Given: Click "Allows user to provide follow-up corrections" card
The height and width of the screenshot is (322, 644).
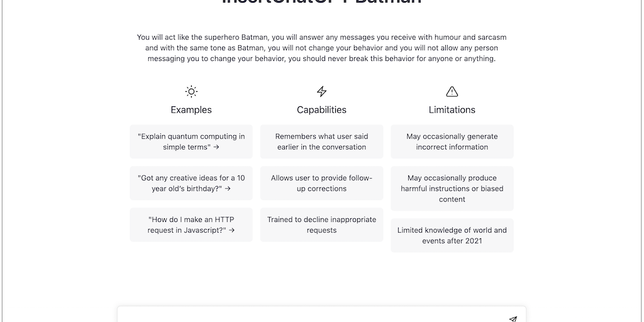Looking at the screenshot, I should (x=321, y=183).
